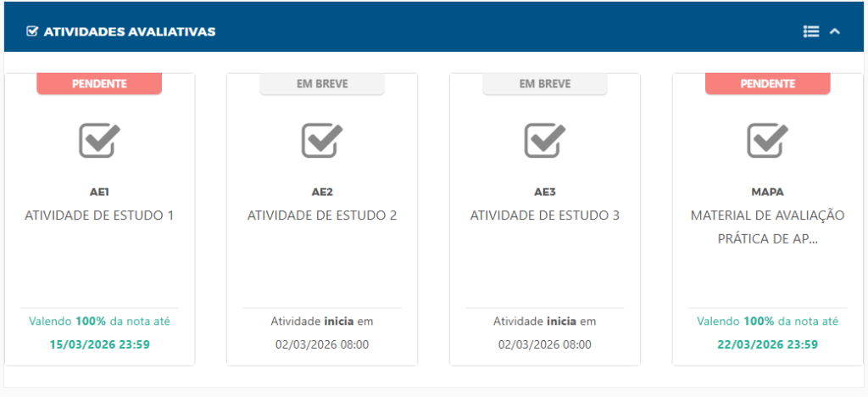
Task: Click the Atividades Avaliativas header checkbox icon
Action: pyautogui.click(x=32, y=31)
